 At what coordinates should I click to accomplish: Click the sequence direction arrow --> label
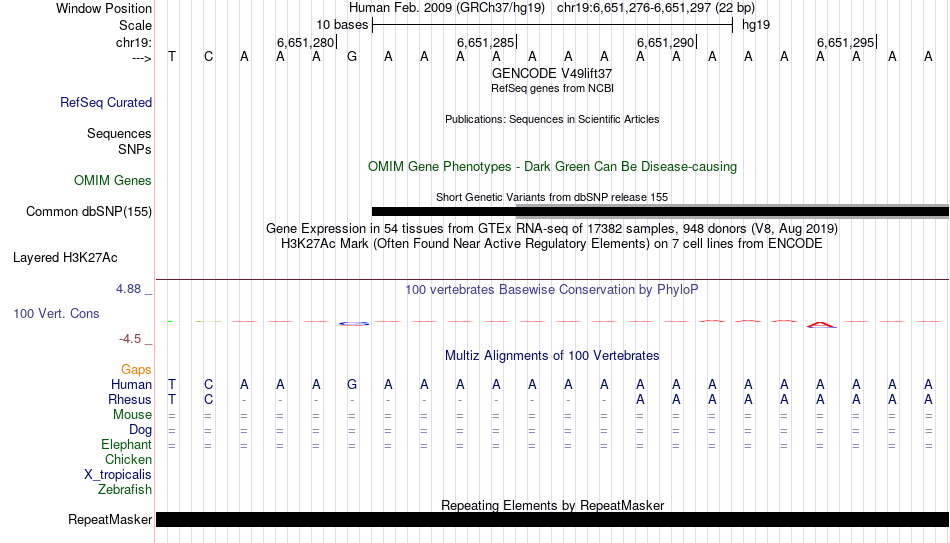142,58
